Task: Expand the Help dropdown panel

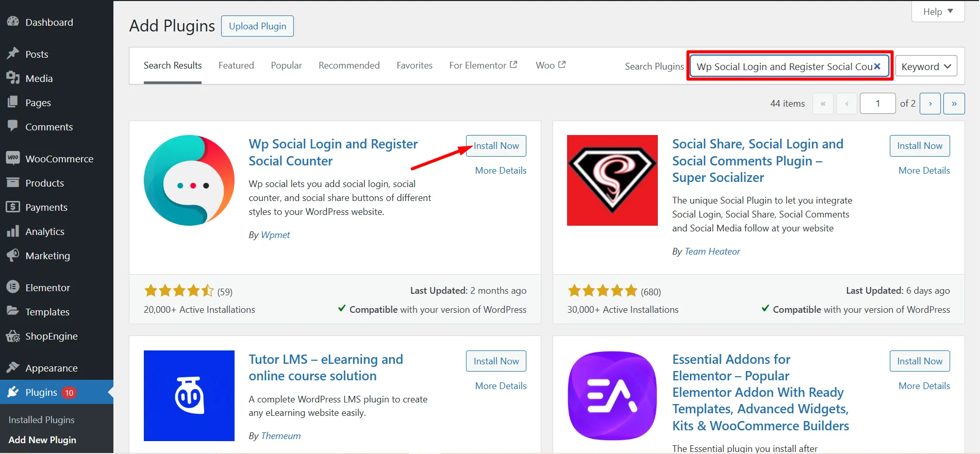Action: pyautogui.click(x=938, y=11)
